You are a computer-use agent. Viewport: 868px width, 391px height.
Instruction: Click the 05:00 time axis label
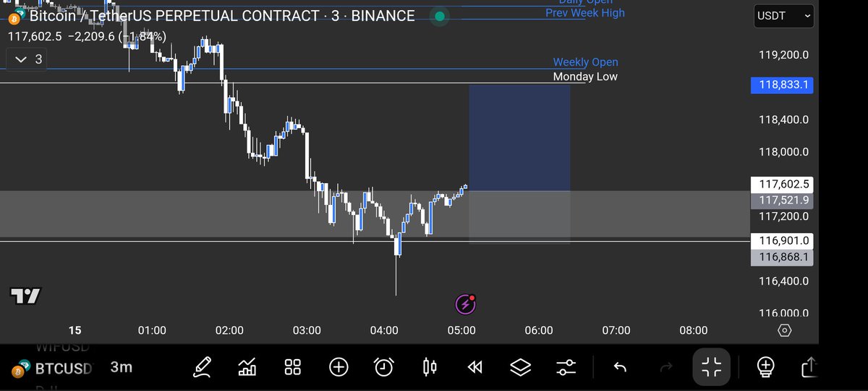tap(461, 330)
